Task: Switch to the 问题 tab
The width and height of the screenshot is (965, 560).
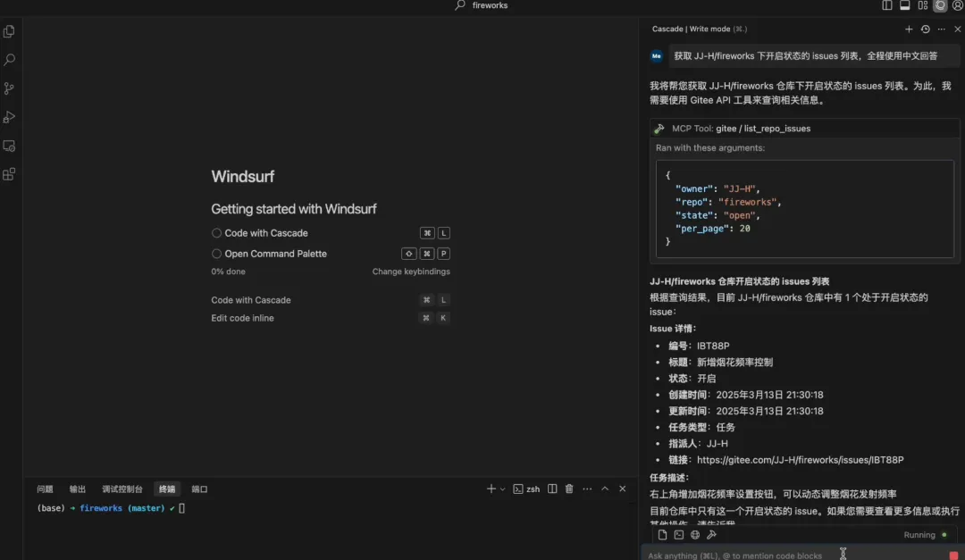Action: [45, 489]
